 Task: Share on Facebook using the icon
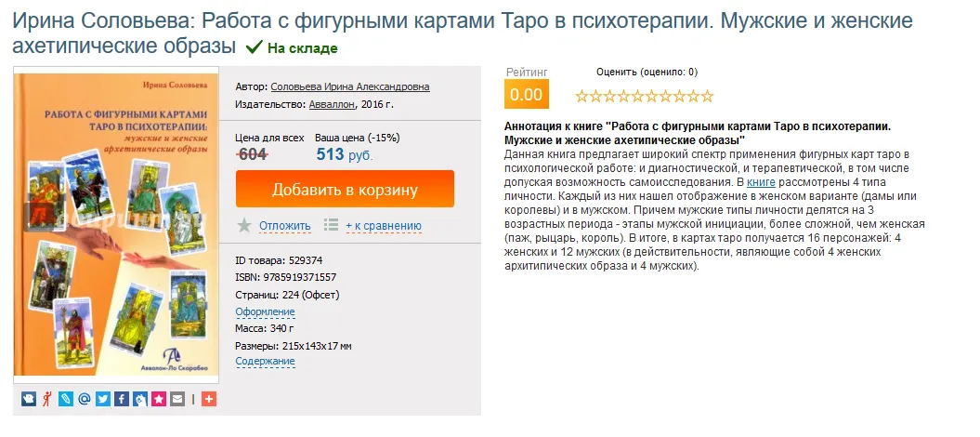[x=121, y=399]
